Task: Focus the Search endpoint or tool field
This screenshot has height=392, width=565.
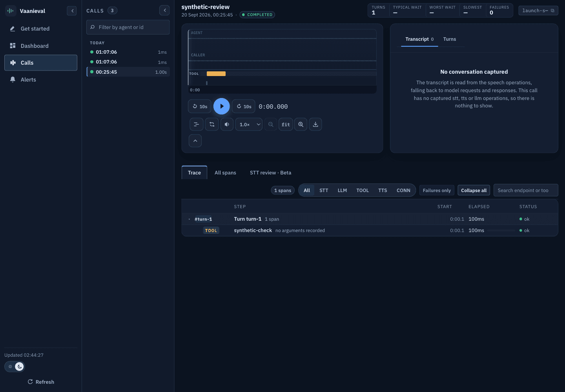Action: 526,191
